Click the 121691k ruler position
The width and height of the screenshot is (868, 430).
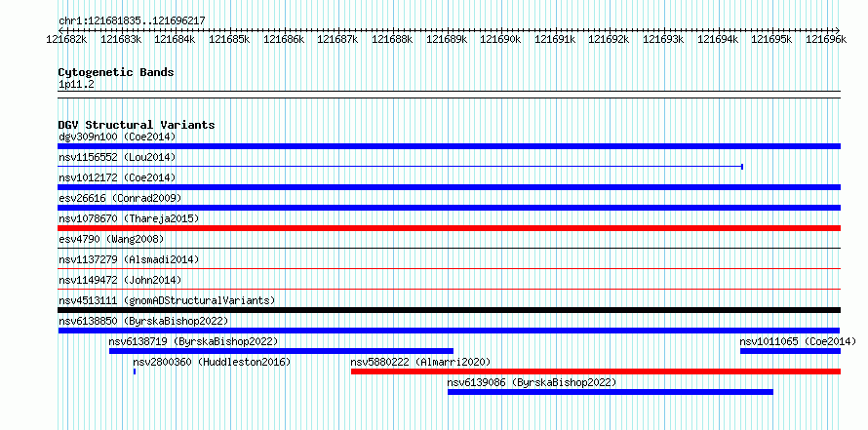tap(555, 39)
